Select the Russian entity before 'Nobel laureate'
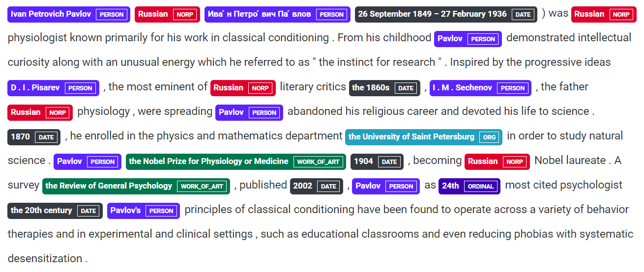644x272 pixels. (x=497, y=162)
